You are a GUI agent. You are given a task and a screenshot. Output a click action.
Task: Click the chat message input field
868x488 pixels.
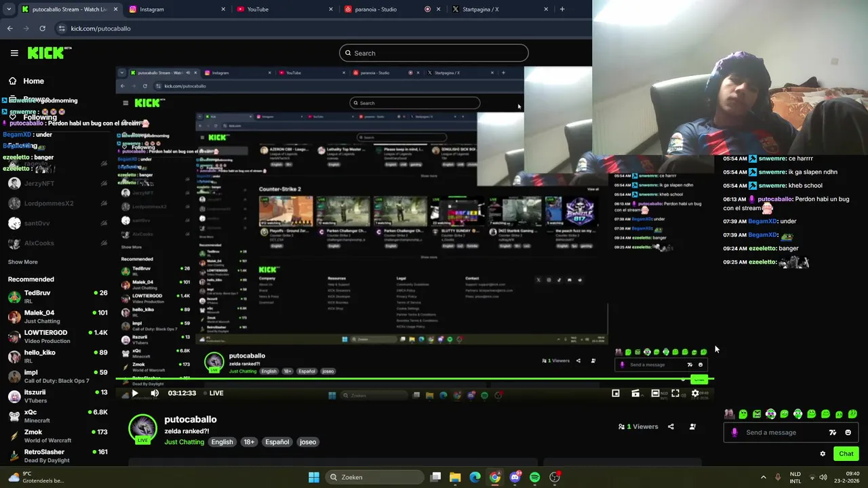[791, 432]
